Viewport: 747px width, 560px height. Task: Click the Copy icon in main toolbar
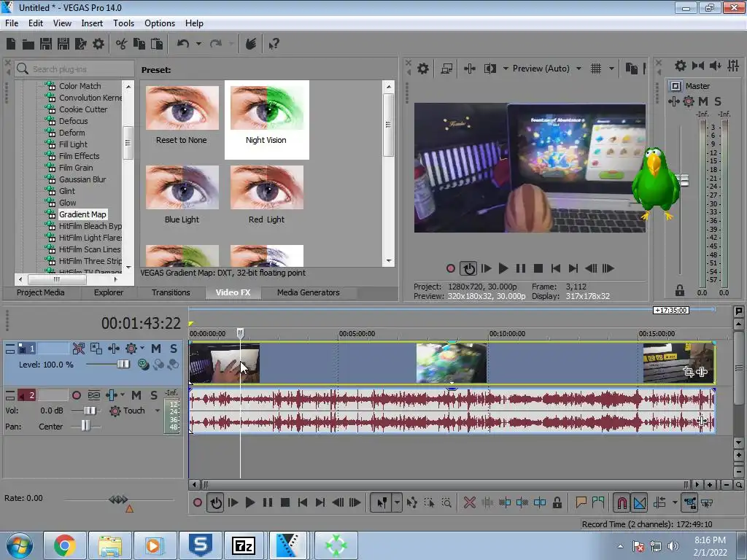(x=139, y=44)
